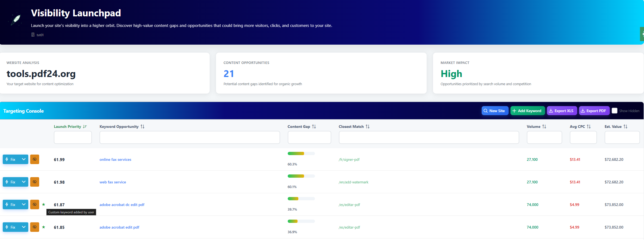644x240 pixels.
Task: Click priority value 61.99
Action: point(59,159)
